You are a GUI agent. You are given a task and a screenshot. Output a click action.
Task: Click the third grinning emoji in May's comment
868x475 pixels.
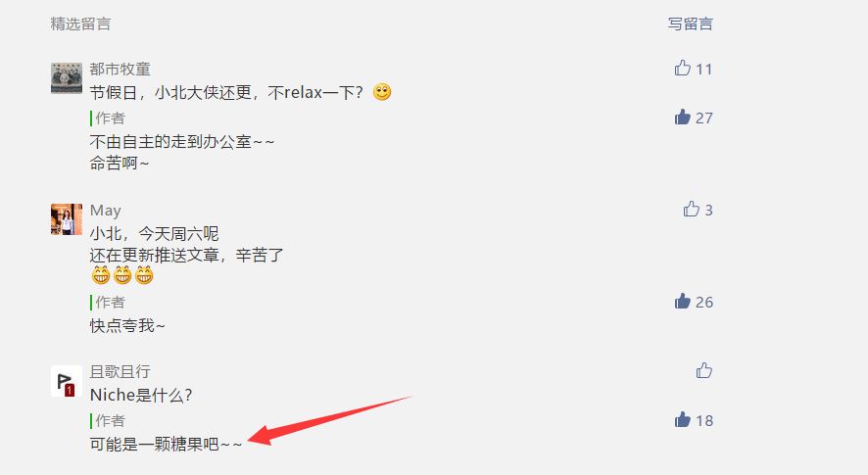[144, 275]
